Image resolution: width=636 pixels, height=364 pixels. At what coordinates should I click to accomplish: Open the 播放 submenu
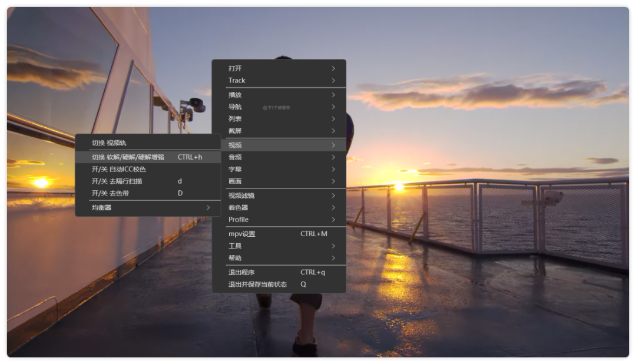click(x=279, y=95)
